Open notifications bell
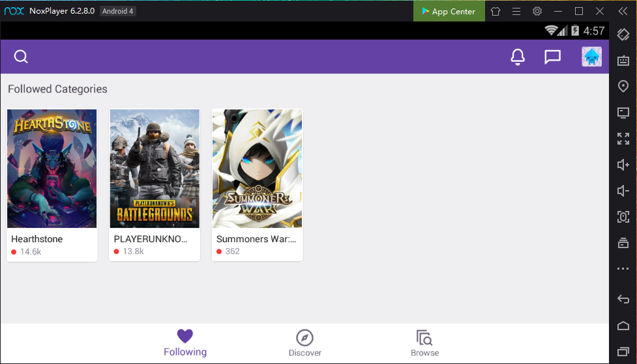Image resolution: width=637 pixels, height=364 pixels. tap(518, 57)
